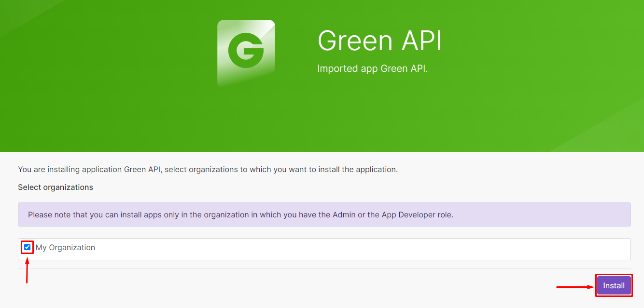
Task: Click the word 'Admin' in the notice
Action: [344, 215]
